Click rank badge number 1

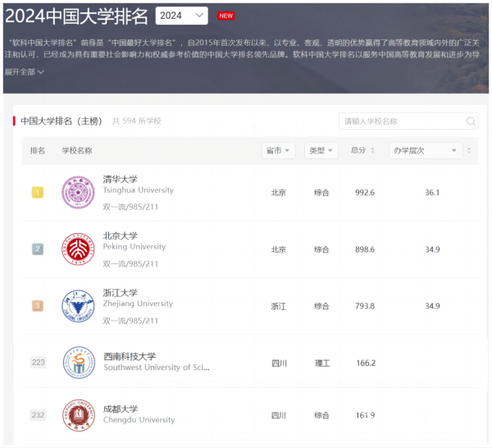click(x=38, y=193)
